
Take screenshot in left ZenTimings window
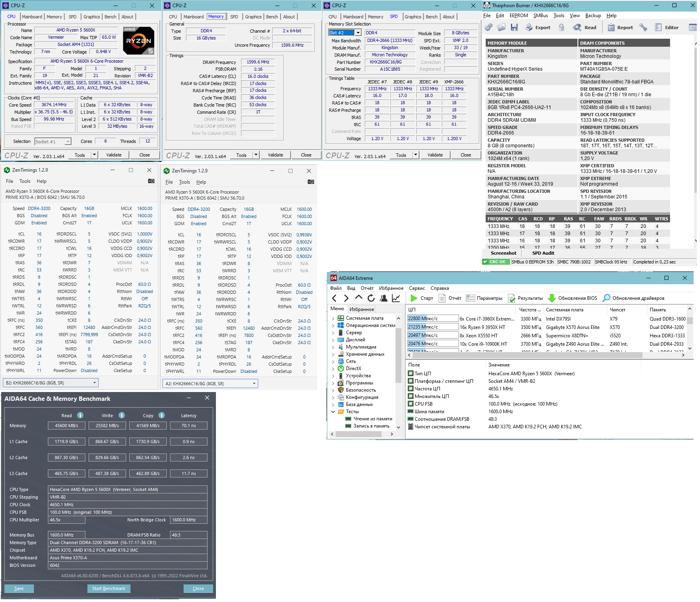(151, 181)
